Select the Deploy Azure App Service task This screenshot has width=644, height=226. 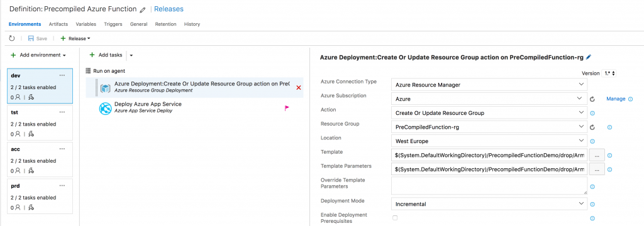click(x=195, y=108)
